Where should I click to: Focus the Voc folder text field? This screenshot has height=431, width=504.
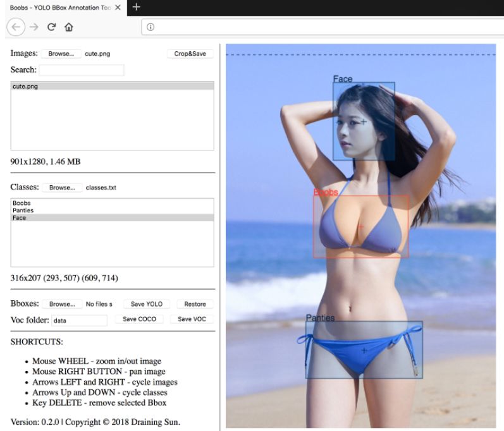pos(80,320)
